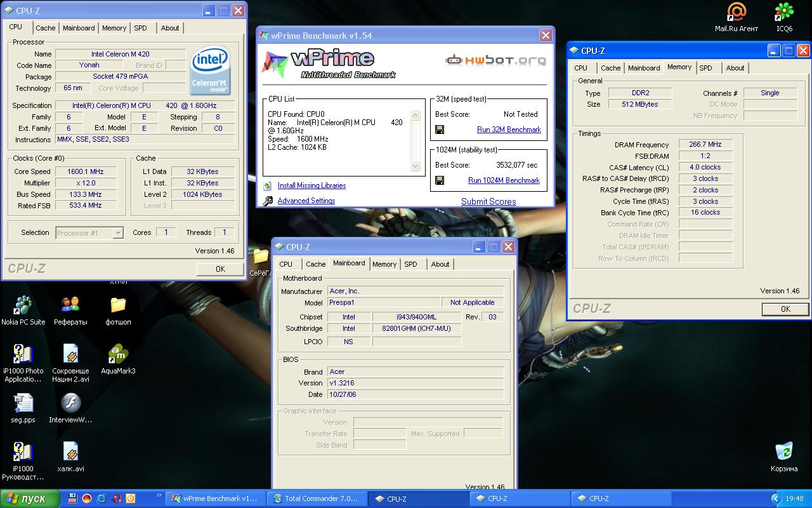Click the Level 2 cache 1024 KBytes value
Image resolution: width=812 pixels, height=508 pixels.
click(202, 194)
